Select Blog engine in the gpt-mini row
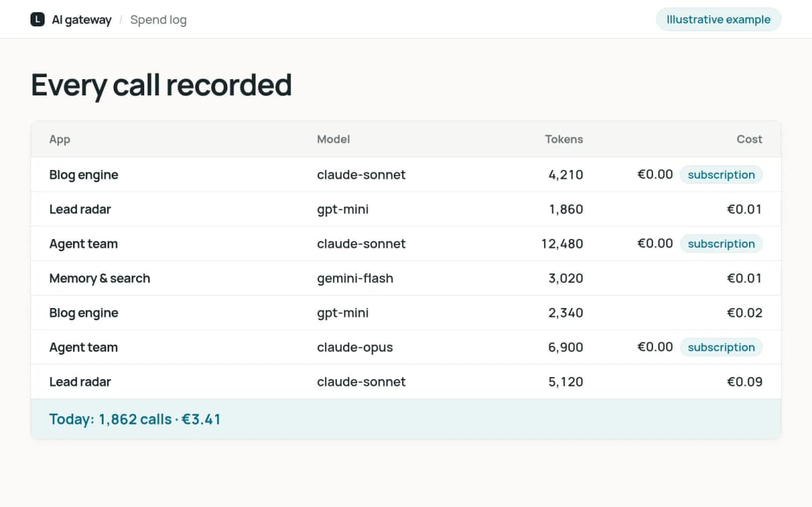The image size is (812, 507). [84, 313]
